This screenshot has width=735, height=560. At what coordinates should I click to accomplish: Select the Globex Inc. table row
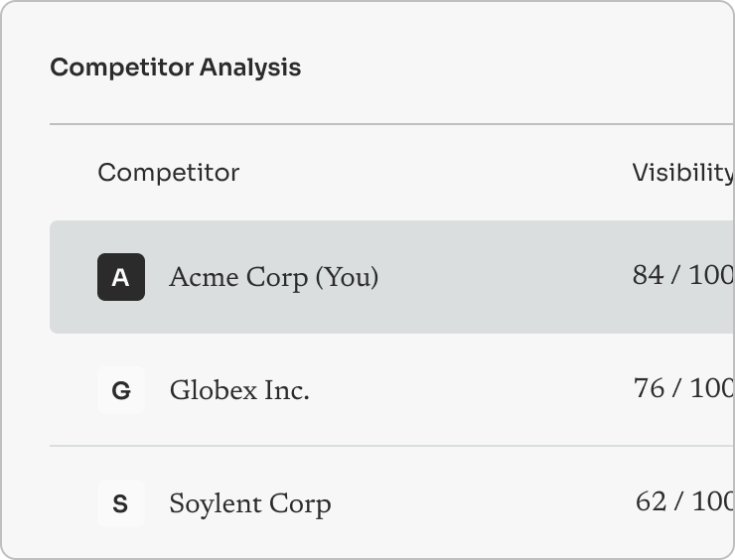(392, 390)
